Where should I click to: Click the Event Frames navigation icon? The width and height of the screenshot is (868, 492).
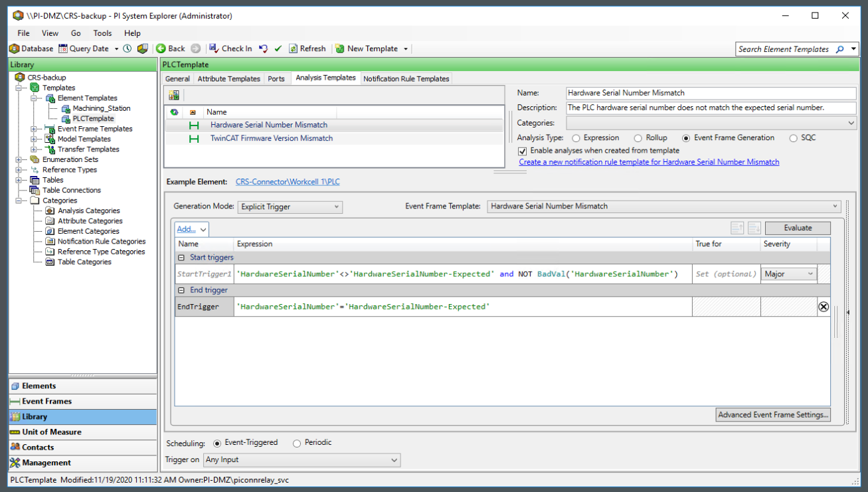(x=15, y=401)
